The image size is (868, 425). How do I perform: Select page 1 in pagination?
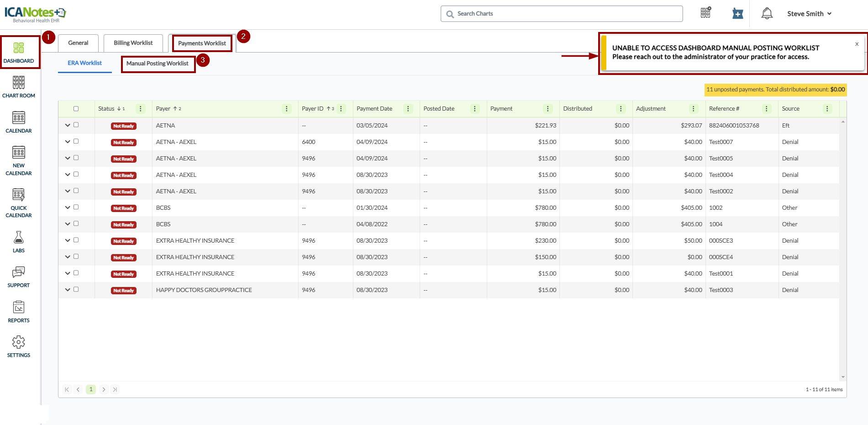click(x=91, y=389)
